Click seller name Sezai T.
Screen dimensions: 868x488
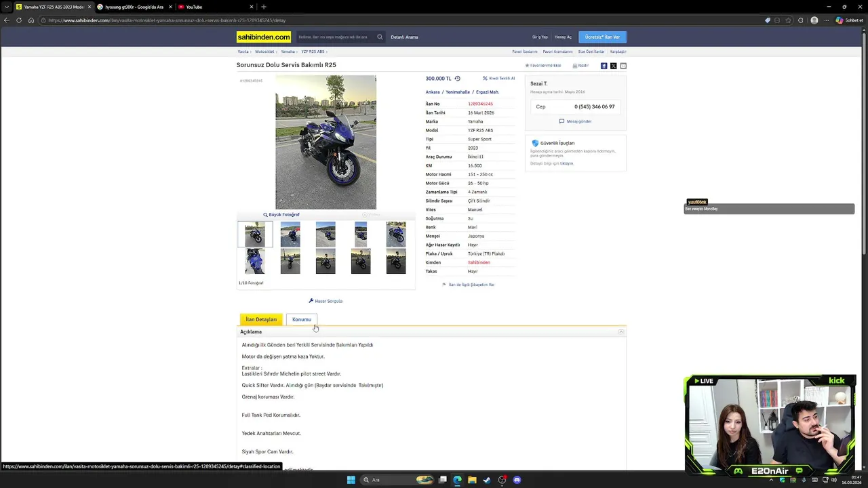pyautogui.click(x=538, y=83)
